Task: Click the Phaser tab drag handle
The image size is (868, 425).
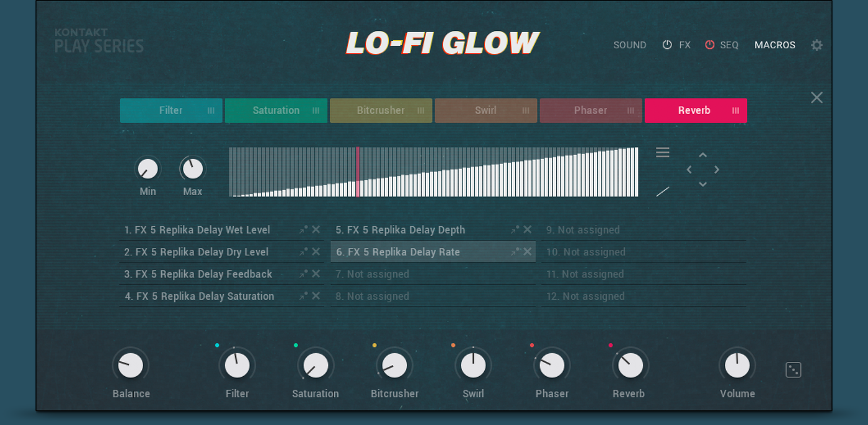Action: [631, 110]
